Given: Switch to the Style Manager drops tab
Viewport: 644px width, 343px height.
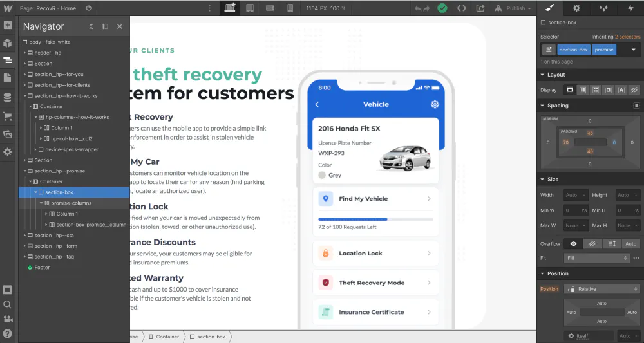Looking at the screenshot, I should (x=603, y=8).
